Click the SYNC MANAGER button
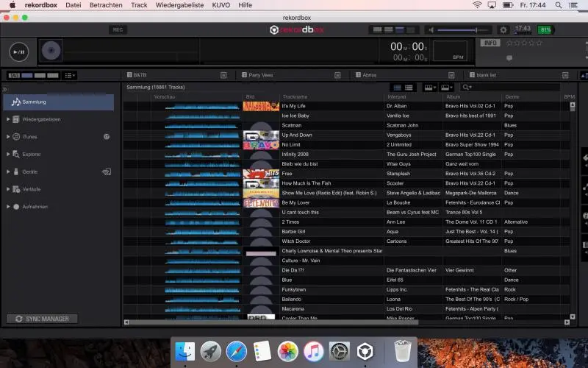 tap(42, 319)
